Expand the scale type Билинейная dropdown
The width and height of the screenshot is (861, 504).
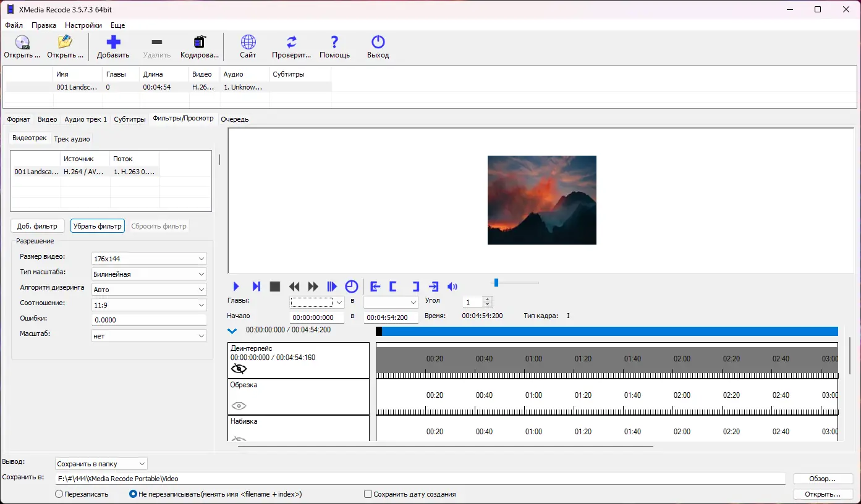click(149, 274)
